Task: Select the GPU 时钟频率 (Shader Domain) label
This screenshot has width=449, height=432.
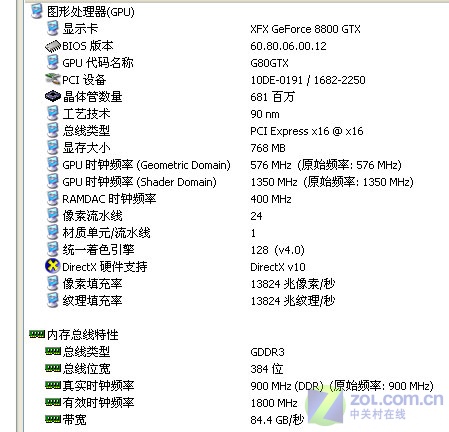Action: [x=139, y=182]
